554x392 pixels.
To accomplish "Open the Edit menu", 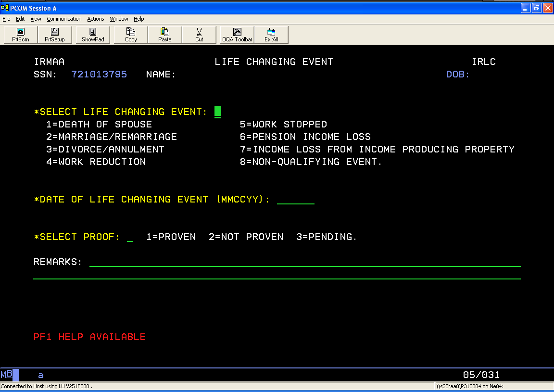I will [20, 19].
